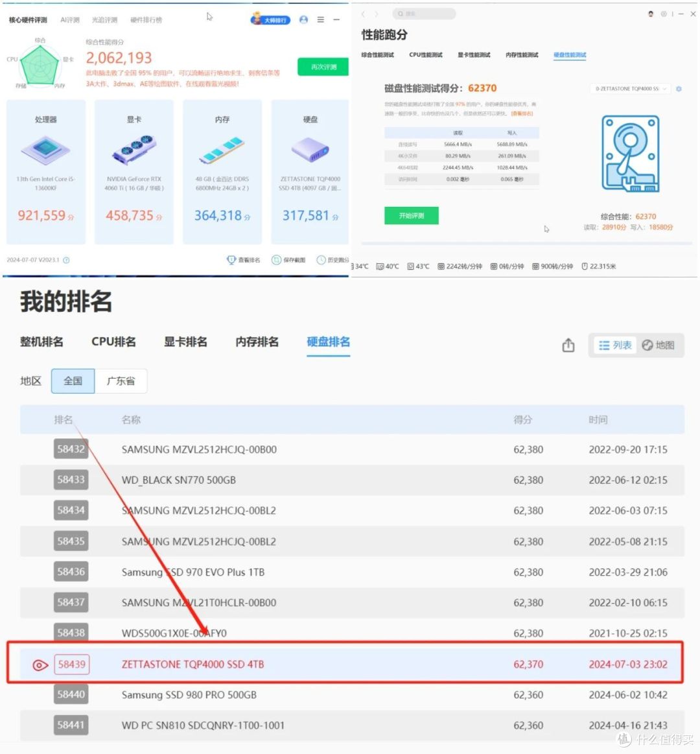Screen dimensions: 700x754
Task: Click Samsung SSD 970 EVO Plus 1TB row
Action: tap(352, 572)
